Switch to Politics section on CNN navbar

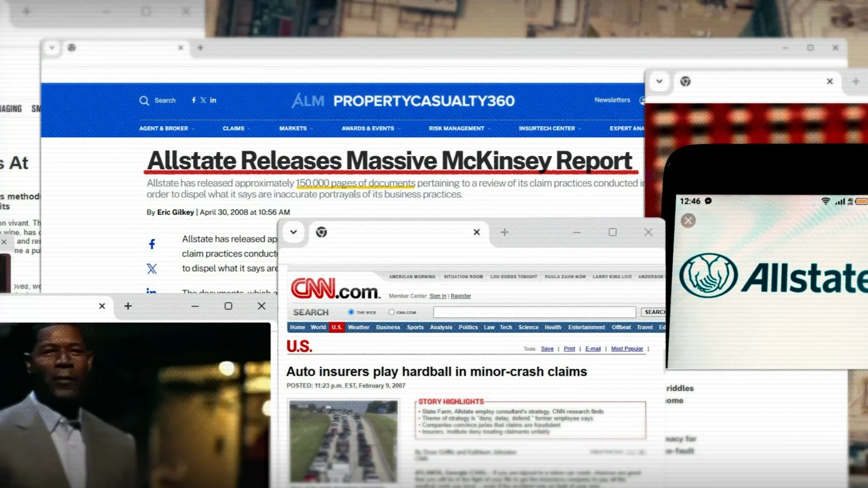coord(468,327)
